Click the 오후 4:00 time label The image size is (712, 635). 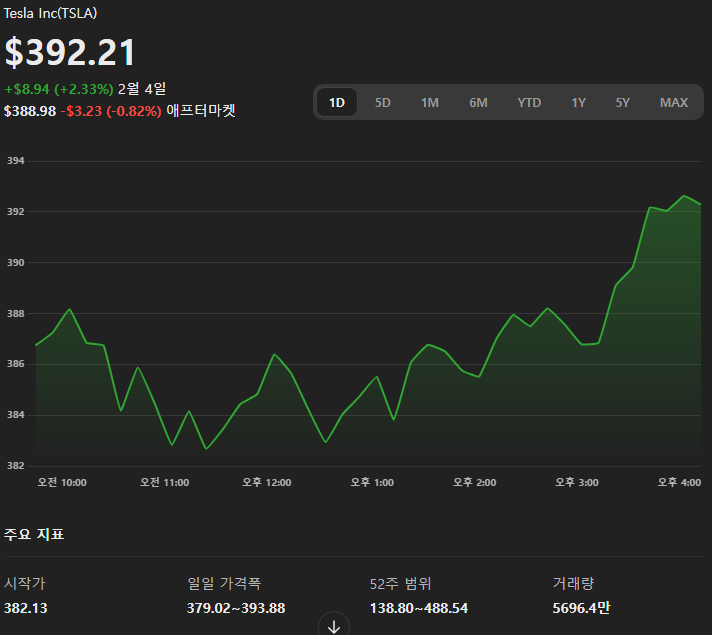679,482
